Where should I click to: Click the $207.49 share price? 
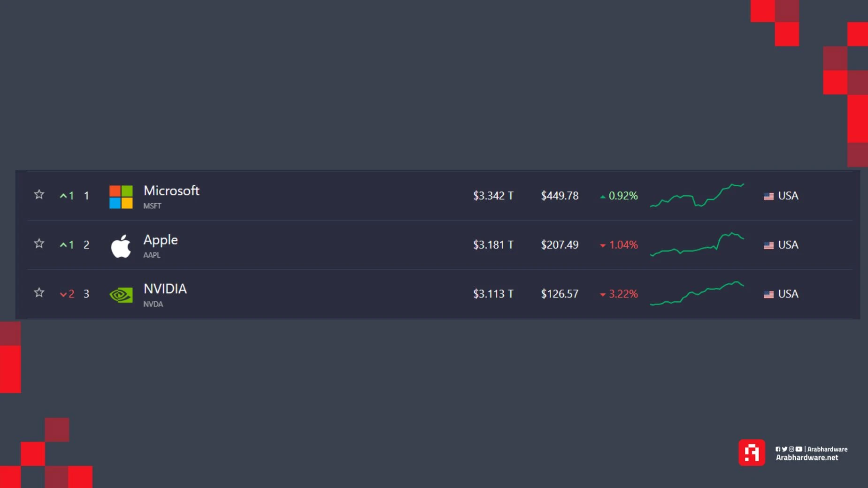tap(560, 245)
